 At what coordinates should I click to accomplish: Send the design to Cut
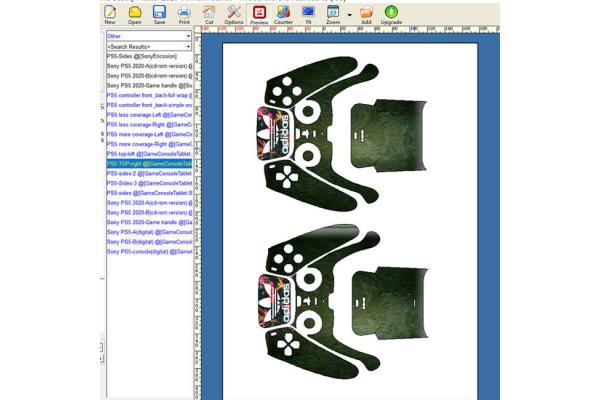point(209,13)
